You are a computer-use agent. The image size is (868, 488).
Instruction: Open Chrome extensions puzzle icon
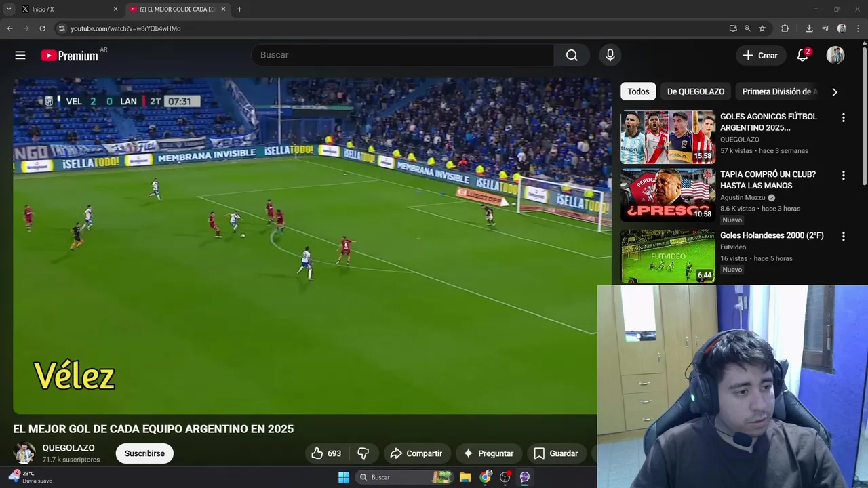[785, 28]
